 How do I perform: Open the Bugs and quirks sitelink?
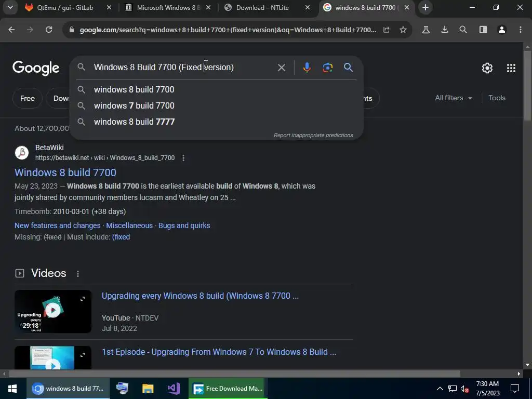184,225
